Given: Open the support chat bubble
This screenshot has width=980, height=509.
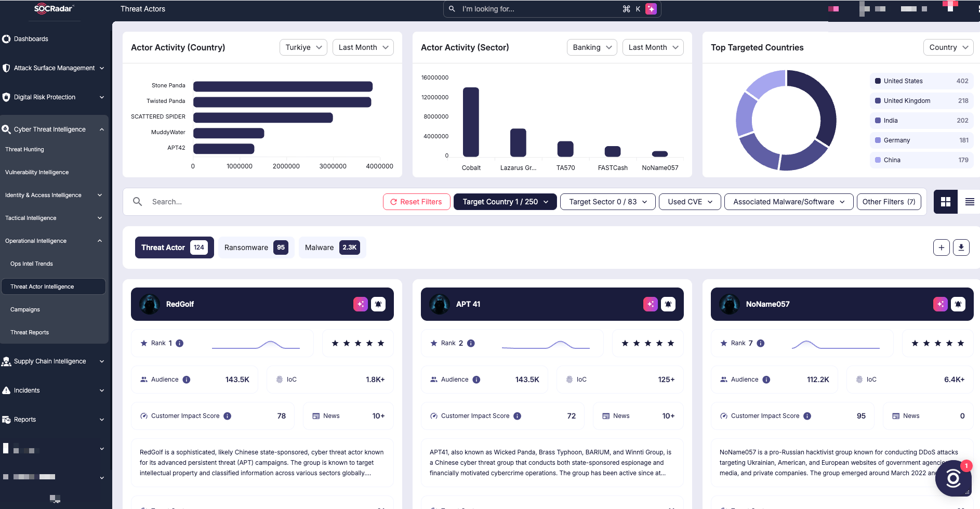Looking at the screenshot, I should click(x=953, y=478).
